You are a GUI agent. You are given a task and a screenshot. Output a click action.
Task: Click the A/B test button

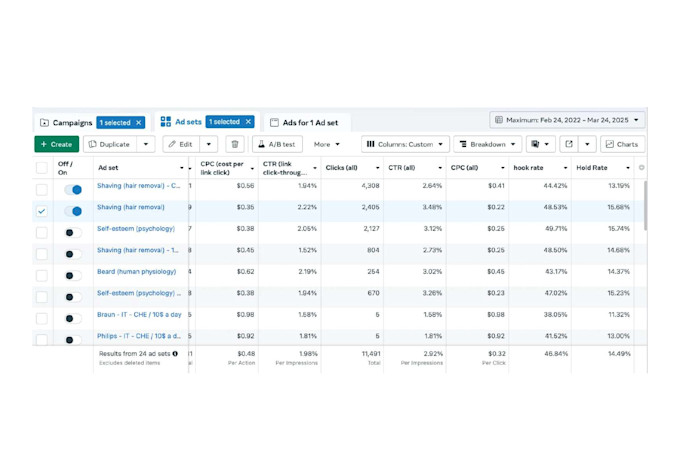[277, 144]
